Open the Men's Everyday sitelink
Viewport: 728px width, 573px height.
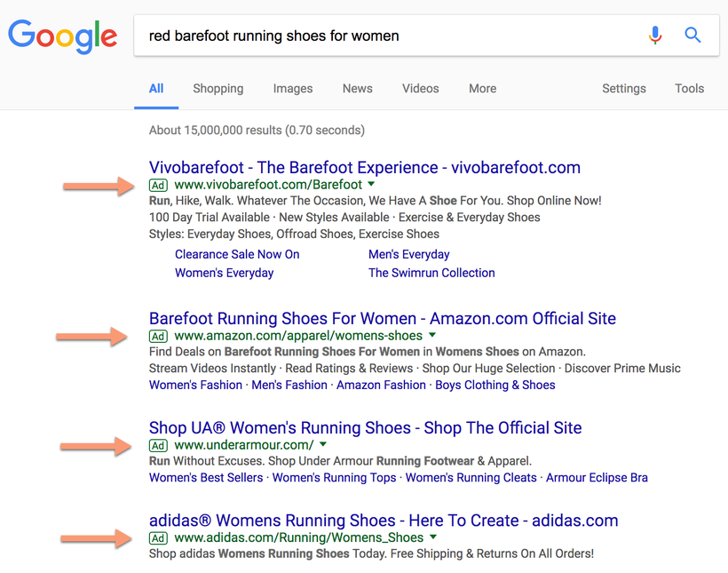(x=409, y=254)
